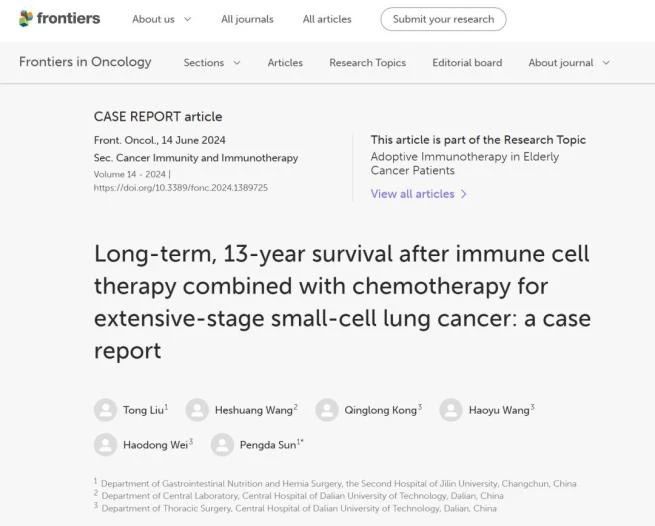The image size is (655, 526).
Task: Follow the View all articles link
Action: [x=412, y=194]
